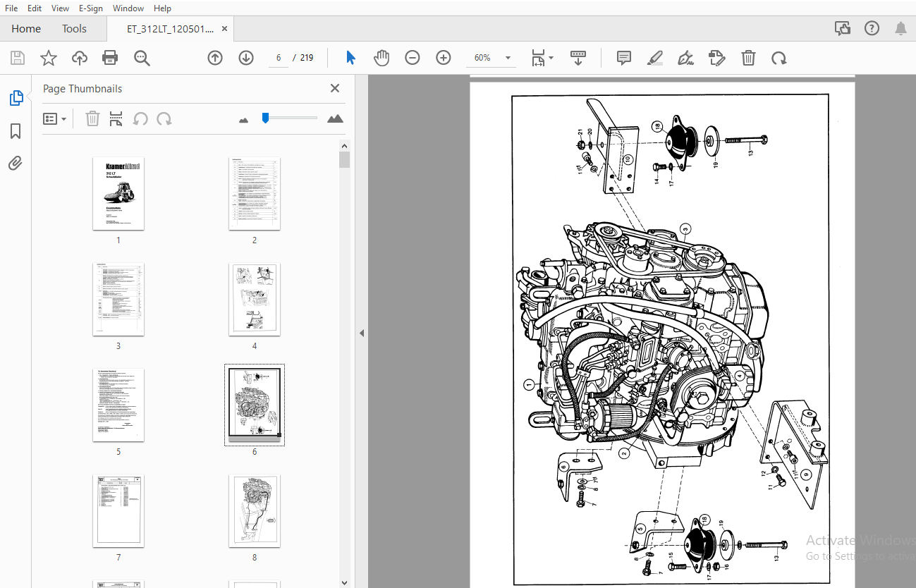Open the Attachments paperclip panel

click(x=16, y=164)
